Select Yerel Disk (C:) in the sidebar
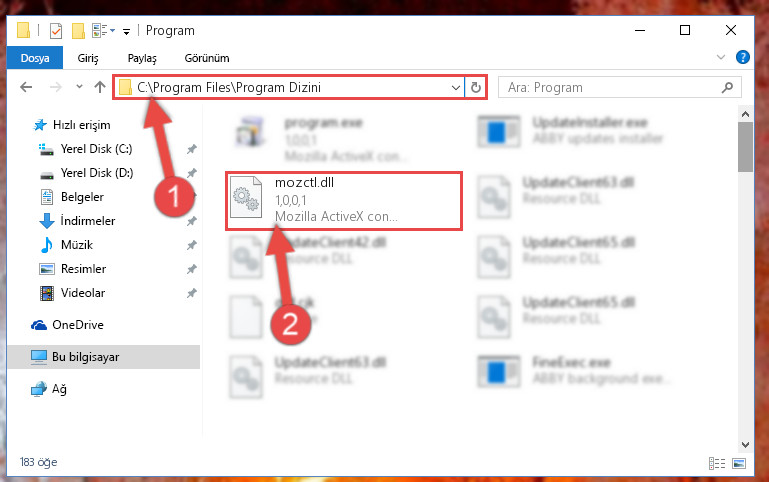This screenshot has width=769, height=482. coord(96,149)
